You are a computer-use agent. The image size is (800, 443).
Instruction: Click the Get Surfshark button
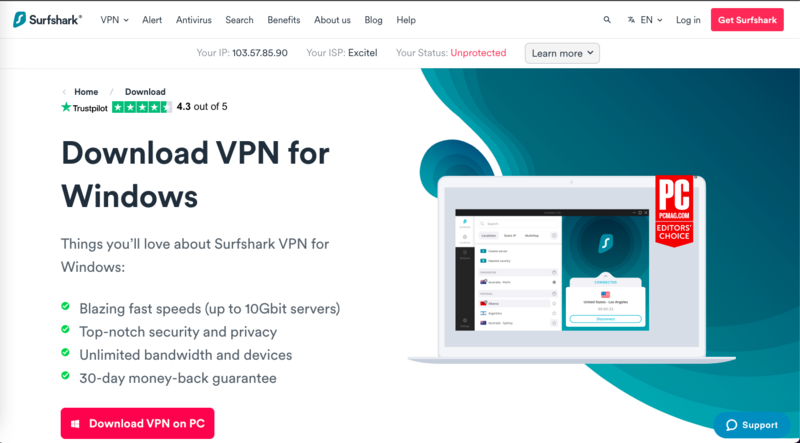point(747,20)
